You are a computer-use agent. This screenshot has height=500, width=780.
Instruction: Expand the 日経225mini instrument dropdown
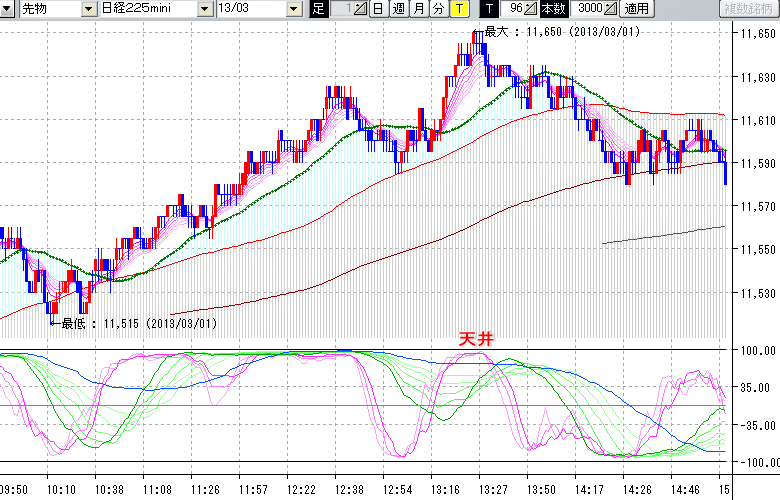pyautogui.click(x=204, y=9)
